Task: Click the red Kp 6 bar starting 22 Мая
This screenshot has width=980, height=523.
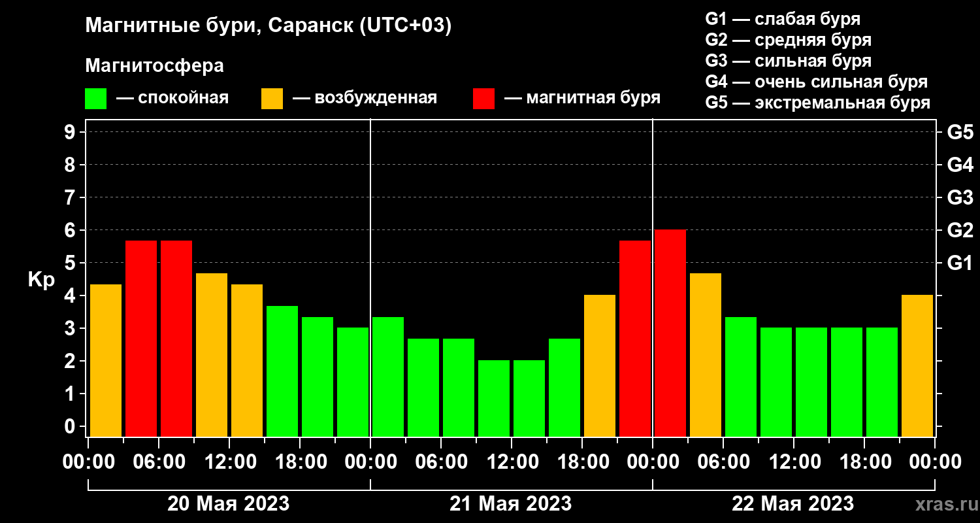Action: coord(670,333)
